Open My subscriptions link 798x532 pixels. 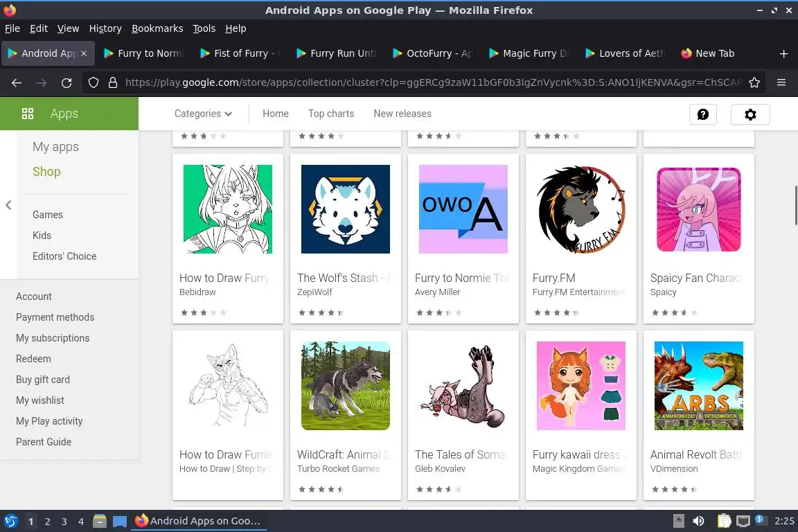point(53,338)
